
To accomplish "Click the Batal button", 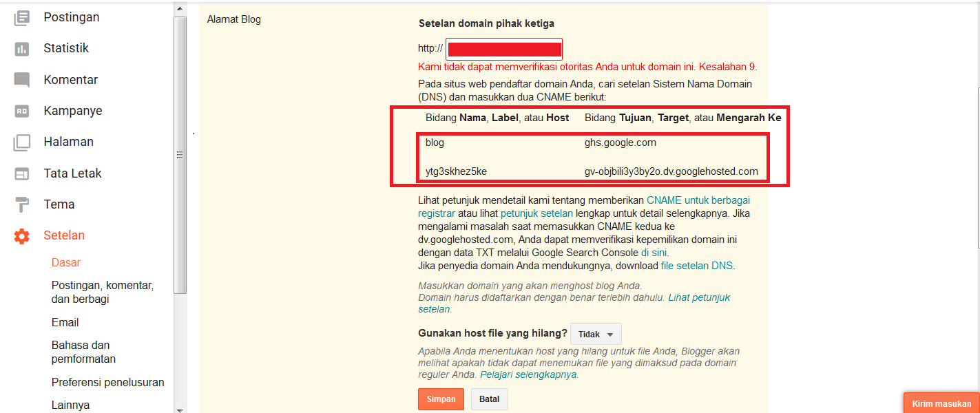I will (x=489, y=399).
